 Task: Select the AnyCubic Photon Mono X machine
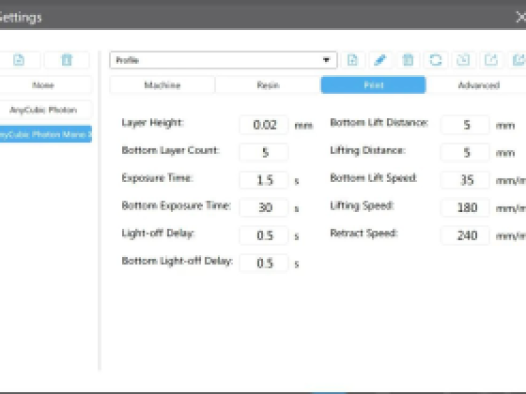point(45,134)
